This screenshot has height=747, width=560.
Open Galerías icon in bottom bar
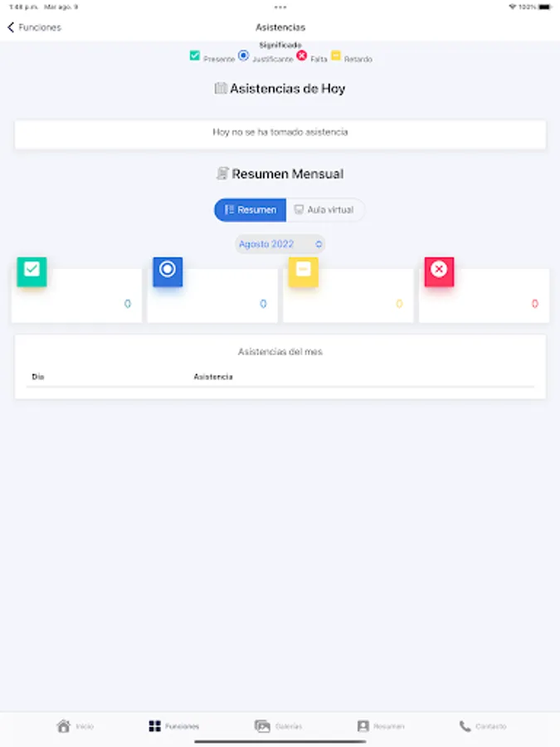coord(262,726)
